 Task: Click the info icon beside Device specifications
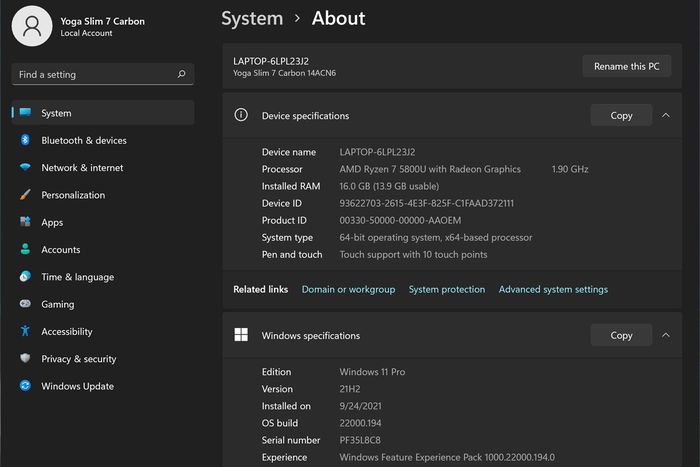[241, 115]
